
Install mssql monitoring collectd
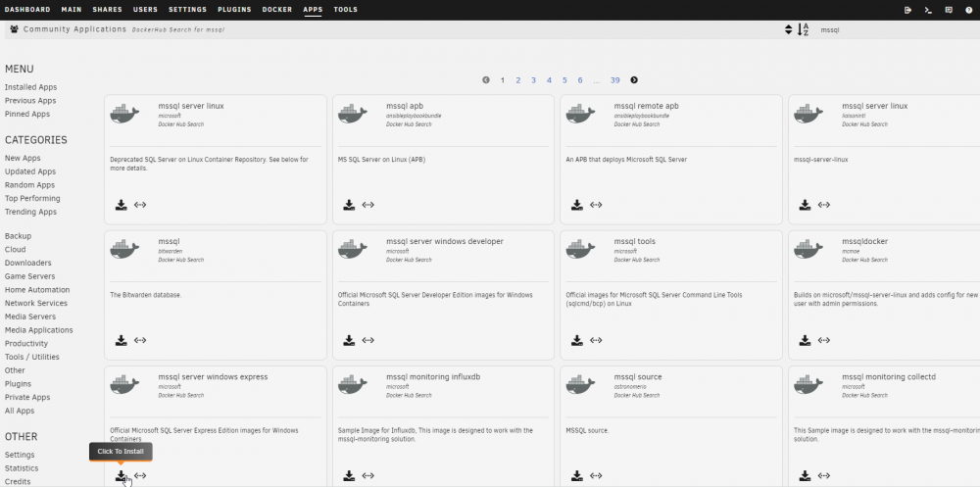point(805,476)
